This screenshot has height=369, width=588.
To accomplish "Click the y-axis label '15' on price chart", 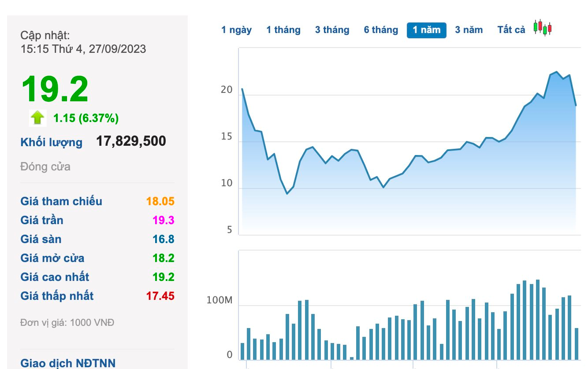I will (x=227, y=137).
